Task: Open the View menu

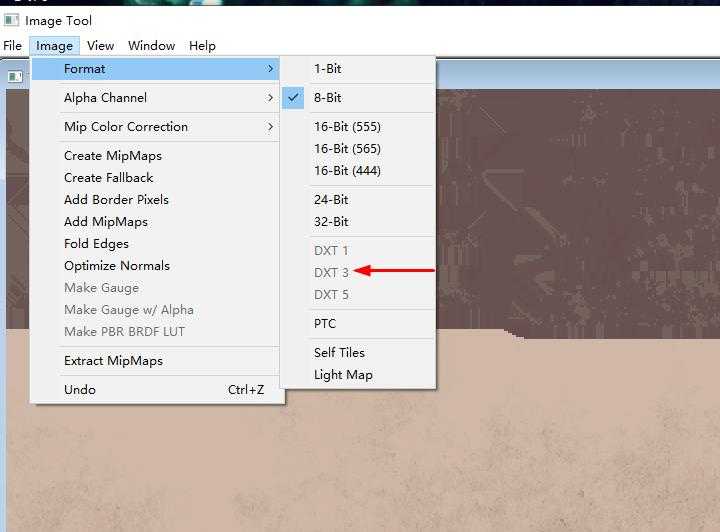Action: tap(101, 46)
